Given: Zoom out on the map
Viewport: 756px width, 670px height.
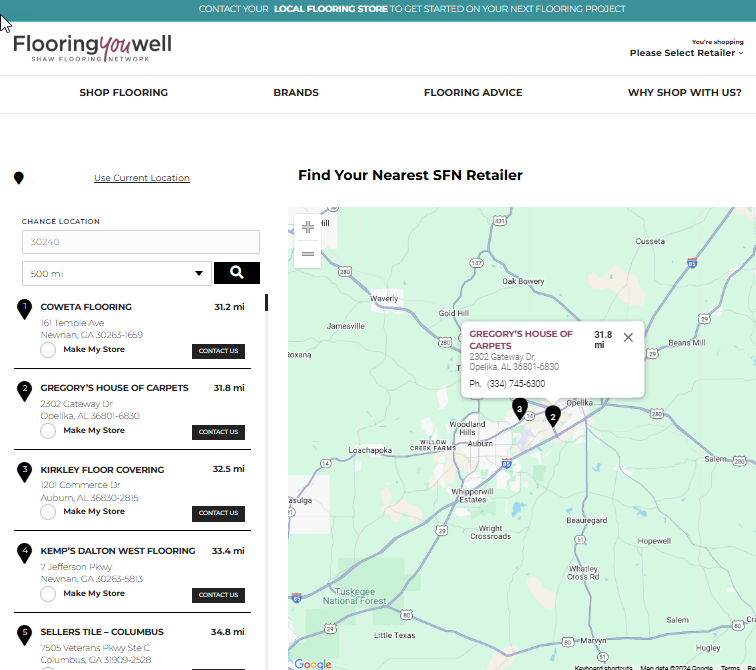Looking at the screenshot, I should 308,254.
